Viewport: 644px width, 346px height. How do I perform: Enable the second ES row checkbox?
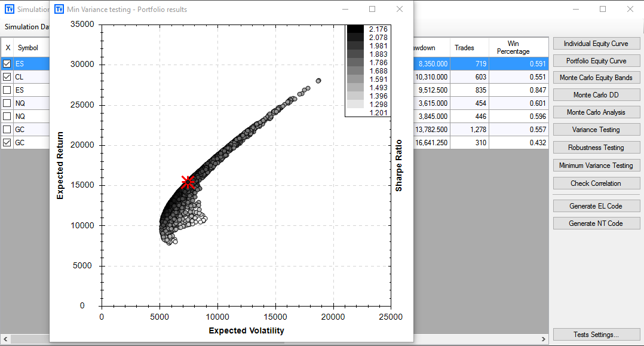(7, 90)
